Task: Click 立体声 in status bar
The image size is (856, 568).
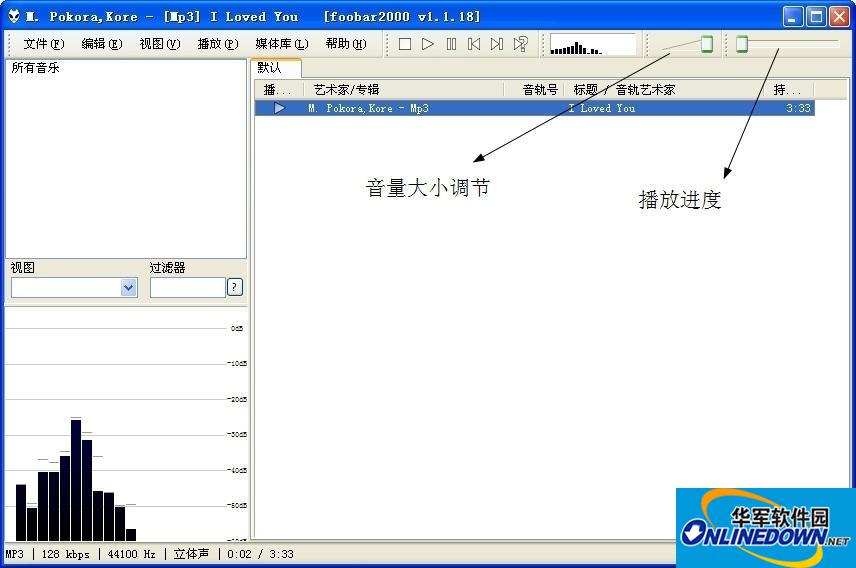Action: point(191,554)
